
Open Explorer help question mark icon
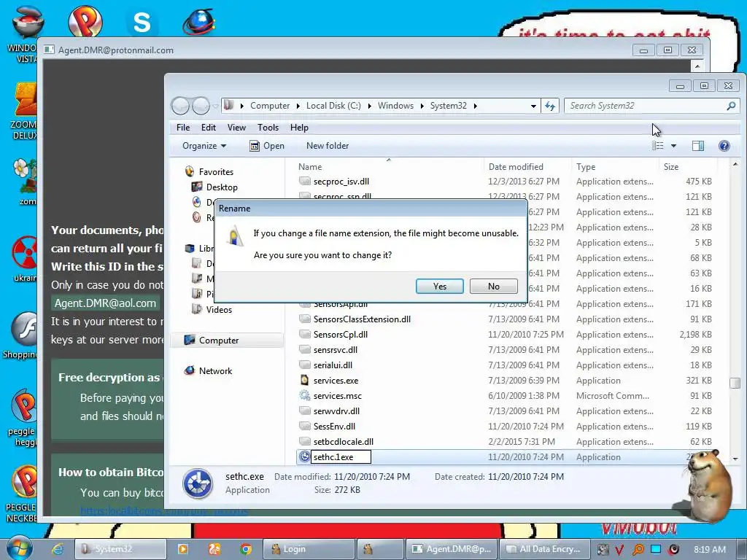tap(724, 146)
